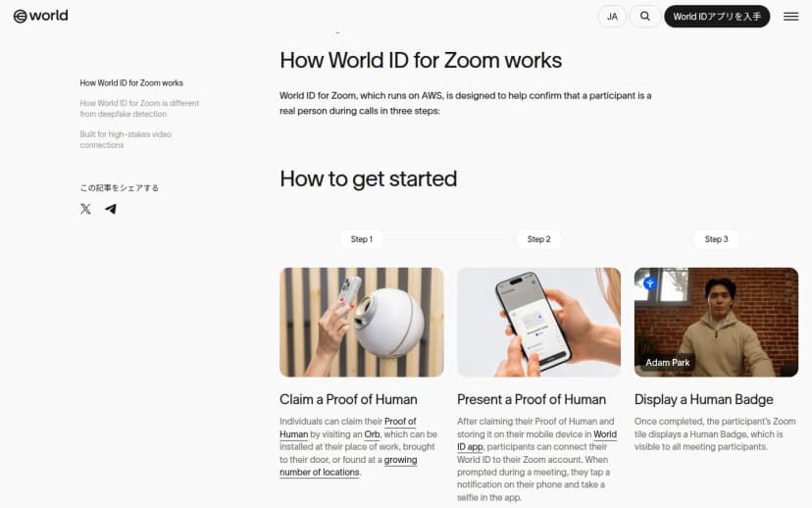The image size is (812, 508).
Task: Click the main How World ID for Zoom works title
Action: click(x=421, y=60)
